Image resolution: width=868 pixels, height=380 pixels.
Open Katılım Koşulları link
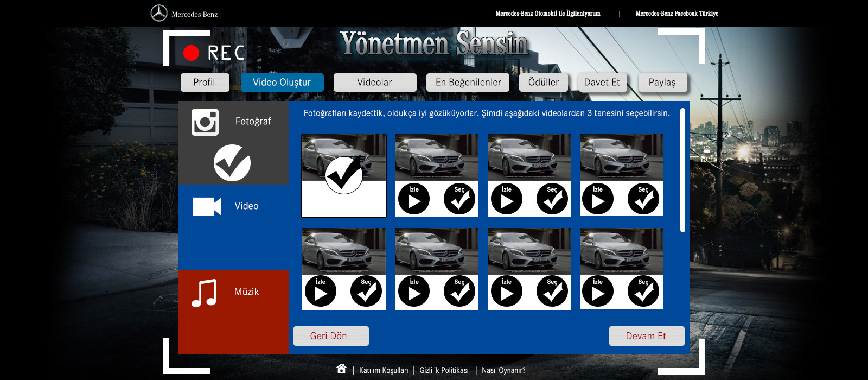pos(384,370)
